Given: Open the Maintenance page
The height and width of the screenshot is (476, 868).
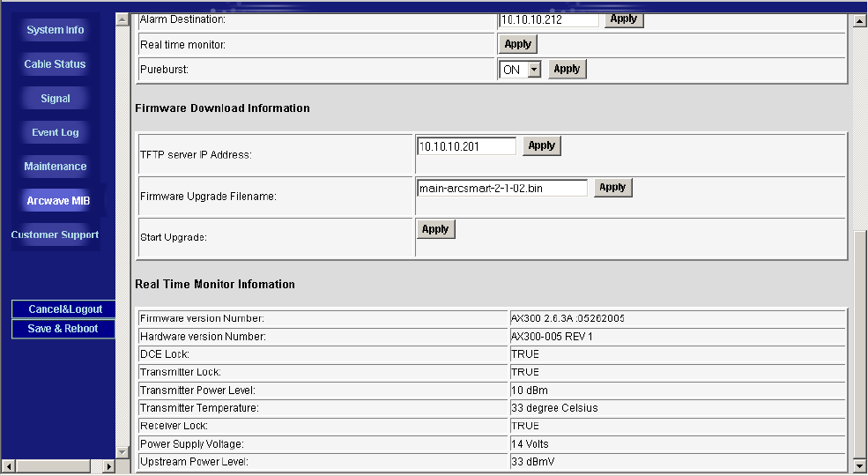Looking at the screenshot, I should (56, 166).
